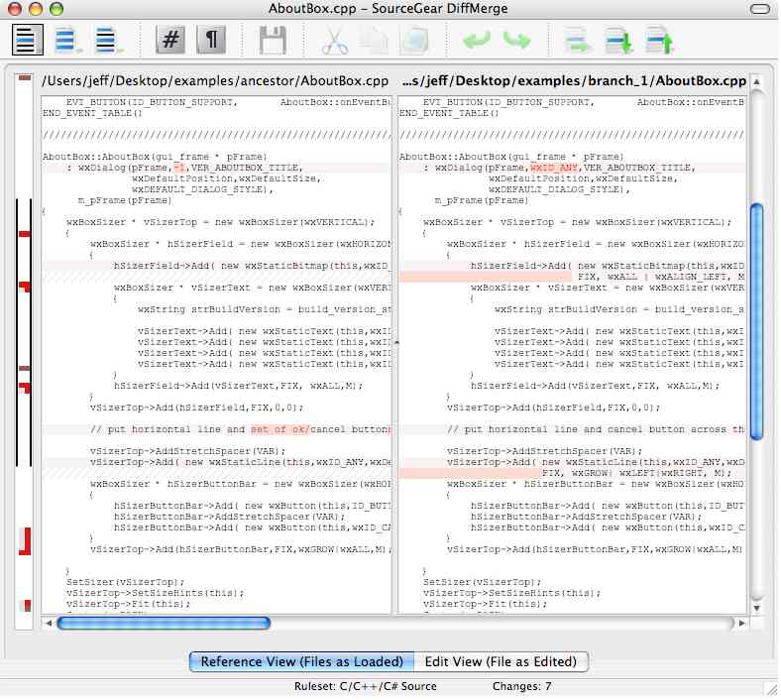The width and height of the screenshot is (781, 700).
Task: Click the cut scissors icon
Action: [335, 41]
